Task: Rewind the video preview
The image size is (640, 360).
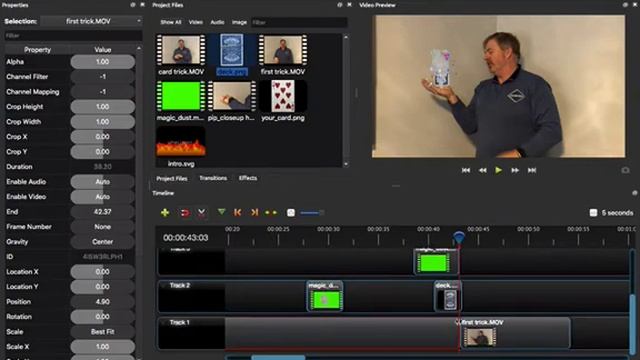Action: [x=482, y=170]
